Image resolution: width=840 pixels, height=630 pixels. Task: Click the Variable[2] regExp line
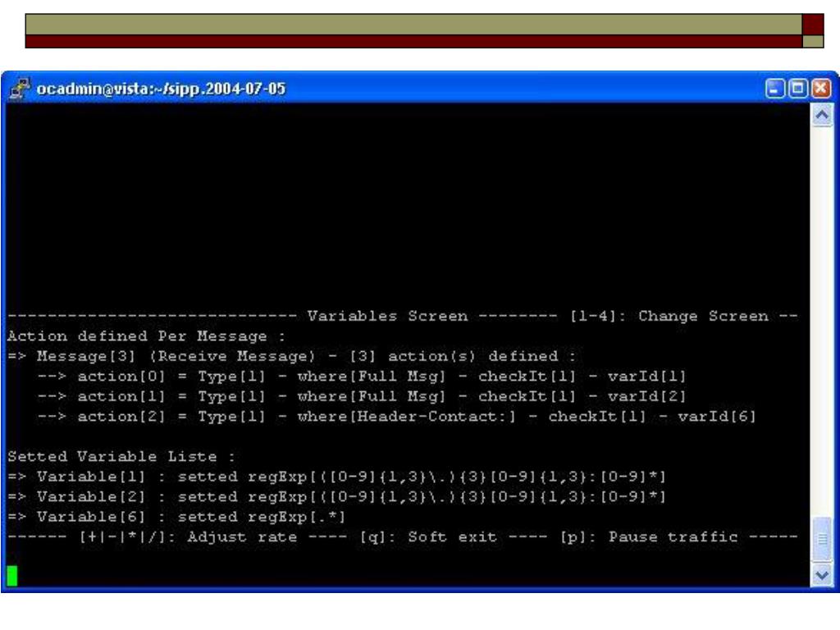tap(336, 497)
